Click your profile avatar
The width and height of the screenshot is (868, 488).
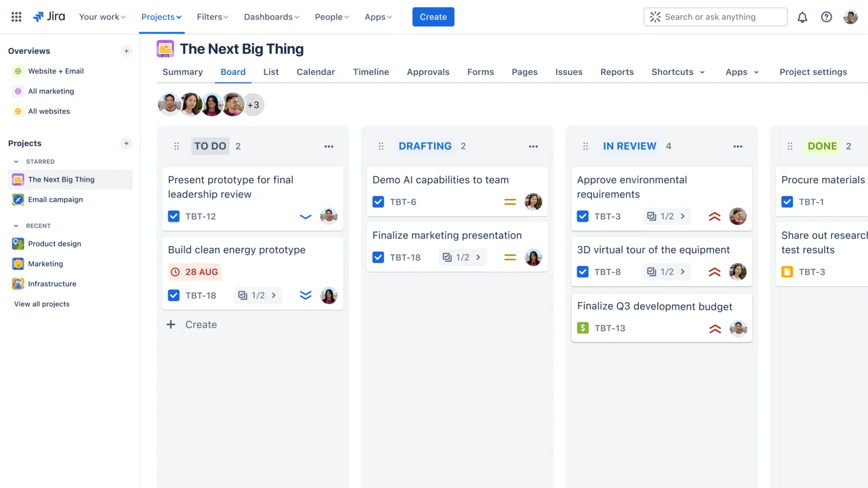click(850, 17)
